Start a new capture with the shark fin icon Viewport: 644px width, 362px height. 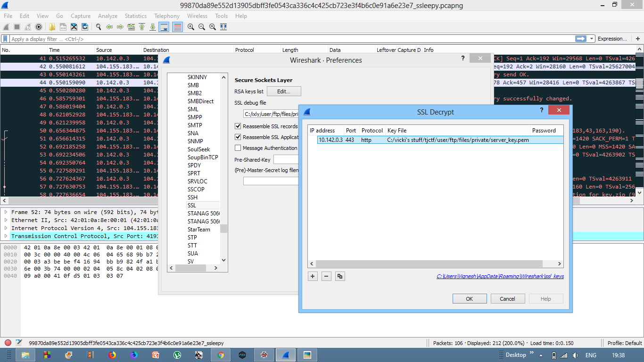coord(7,27)
